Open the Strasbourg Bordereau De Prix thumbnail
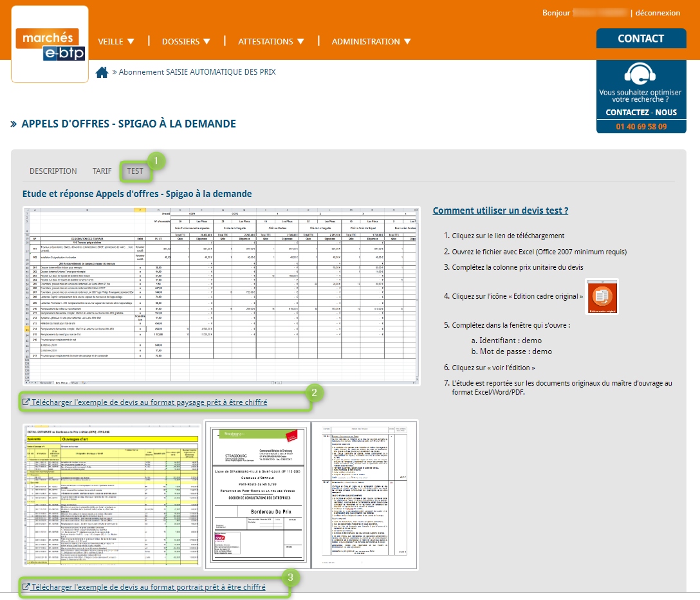The image size is (700, 600). 257,495
